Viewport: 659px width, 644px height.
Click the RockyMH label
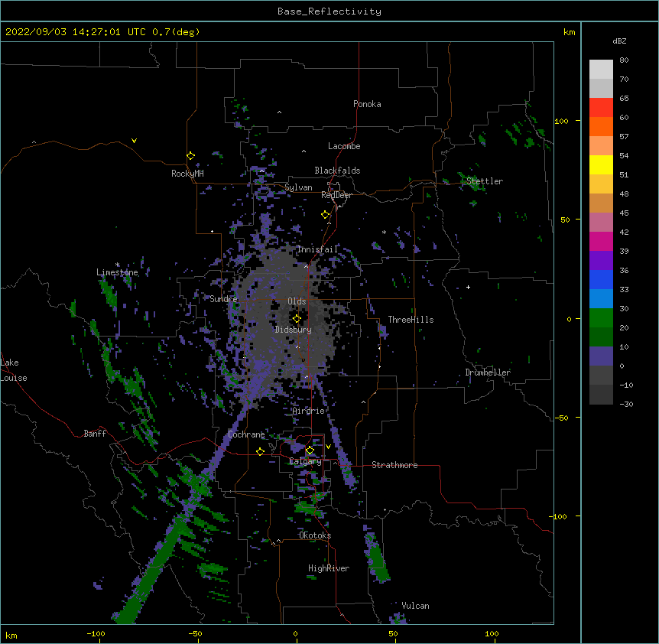187,173
